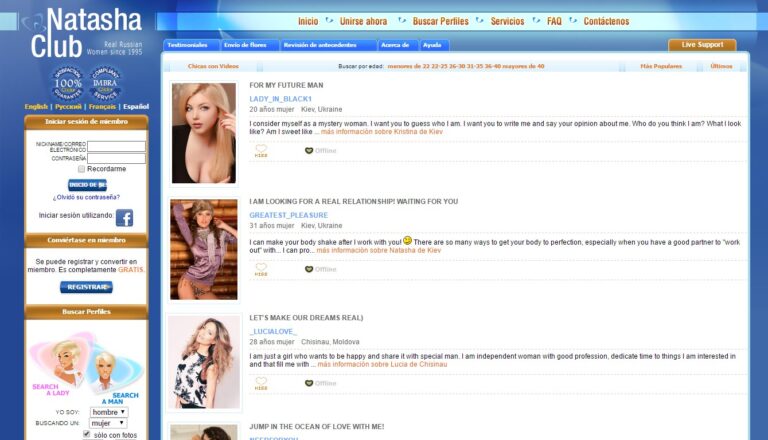Screen dimensions: 768x440
Task: Toggle the Recordarme checkbox
Action: click(81, 169)
